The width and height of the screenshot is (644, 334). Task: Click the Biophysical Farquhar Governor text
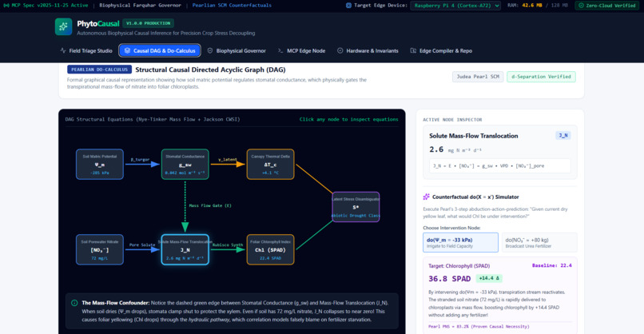[x=140, y=6]
